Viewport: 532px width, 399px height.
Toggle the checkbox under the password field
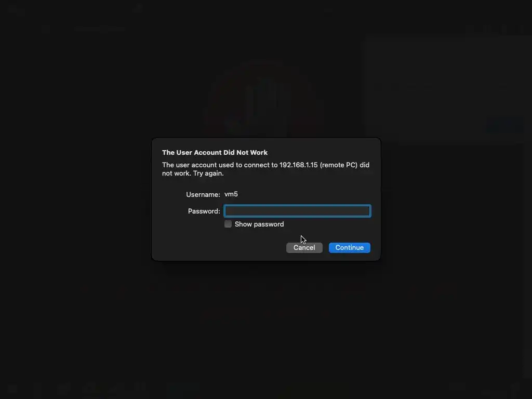228,224
